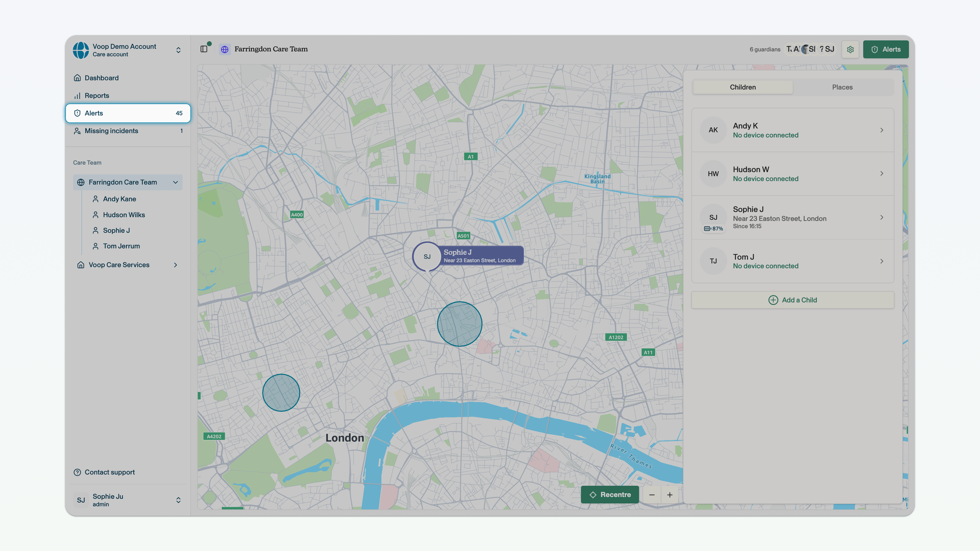Click the guardians avatar stack
This screenshot has width=980, height=551.
pos(810,49)
